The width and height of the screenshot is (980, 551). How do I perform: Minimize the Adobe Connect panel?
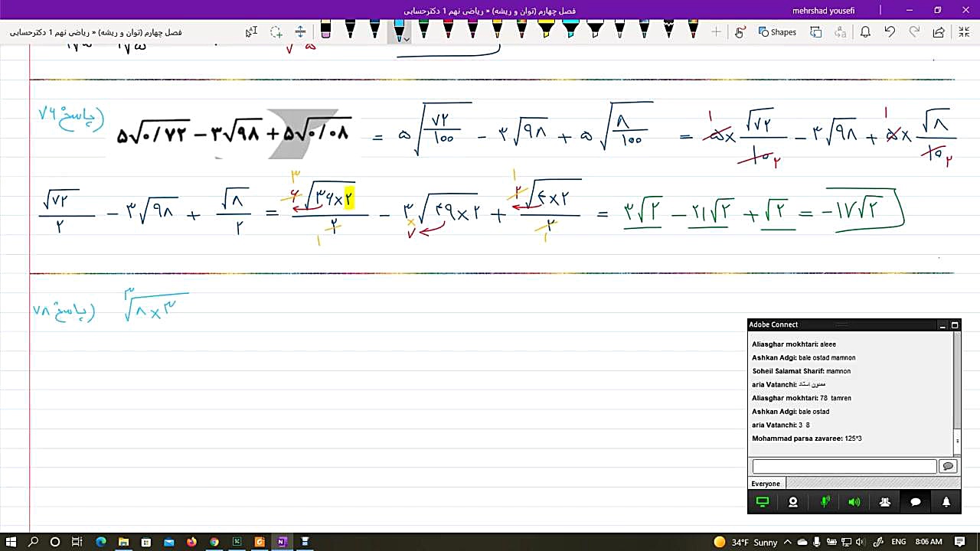[942, 325]
